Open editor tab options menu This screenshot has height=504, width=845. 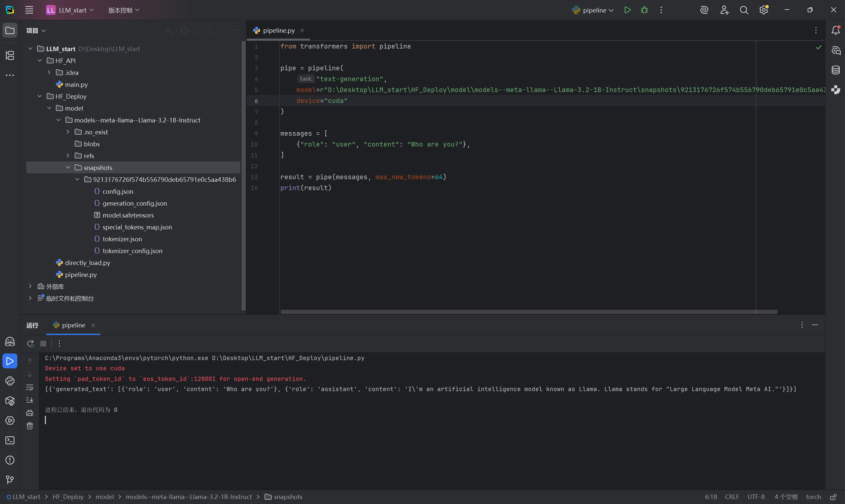pyautogui.click(x=816, y=31)
